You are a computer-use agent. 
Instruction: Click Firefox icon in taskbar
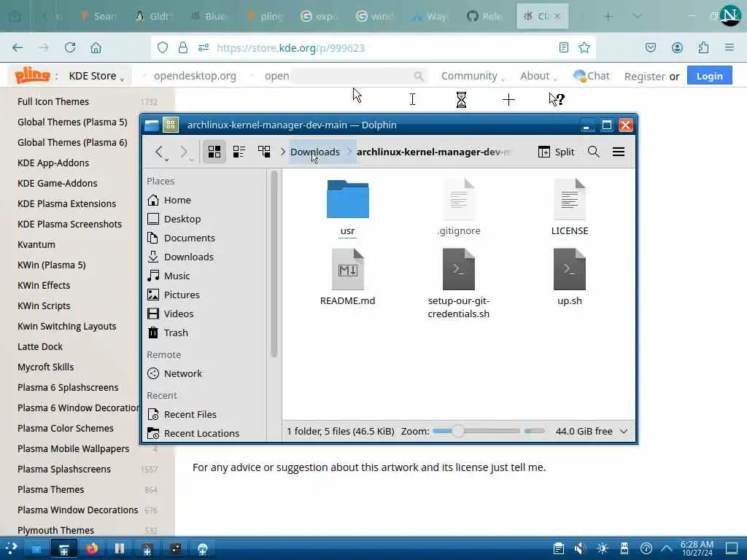(x=92, y=548)
